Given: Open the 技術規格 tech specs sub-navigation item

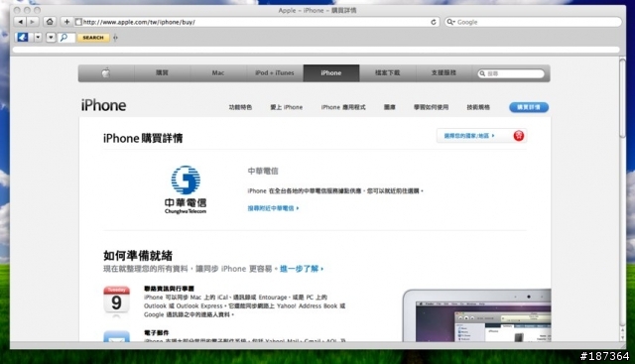Looking at the screenshot, I should click(x=478, y=107).
